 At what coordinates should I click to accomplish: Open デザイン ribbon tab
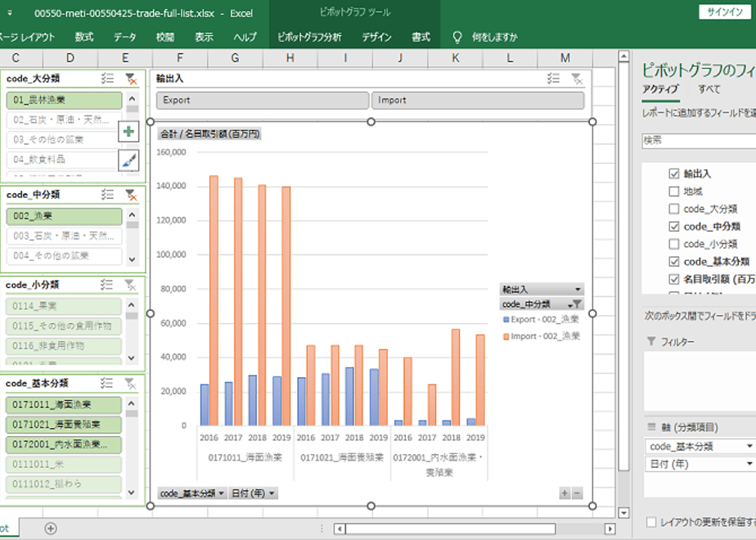pyautogui.click(x=376, y=37)
